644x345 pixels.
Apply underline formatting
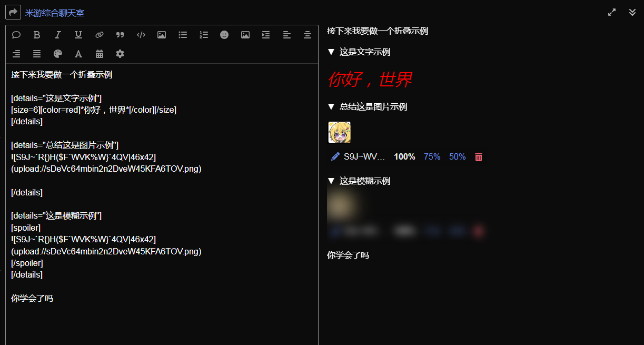78,35
